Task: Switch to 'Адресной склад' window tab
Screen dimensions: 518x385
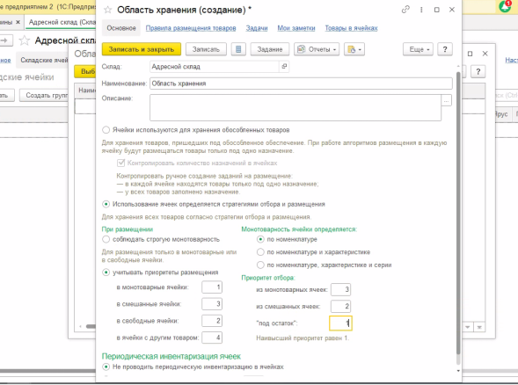Action: (x=62, y=22)
